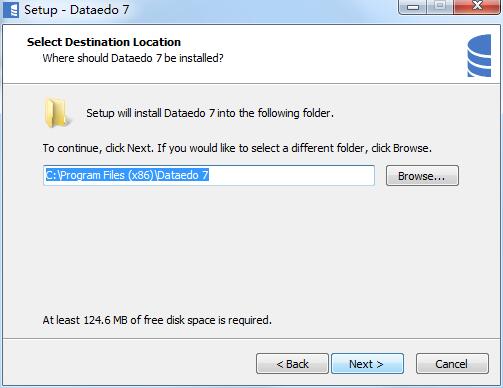The height and width of the screenshot is (388, 503).
Task: Click the blue Dataedo database logo
Action: point(479,56)
